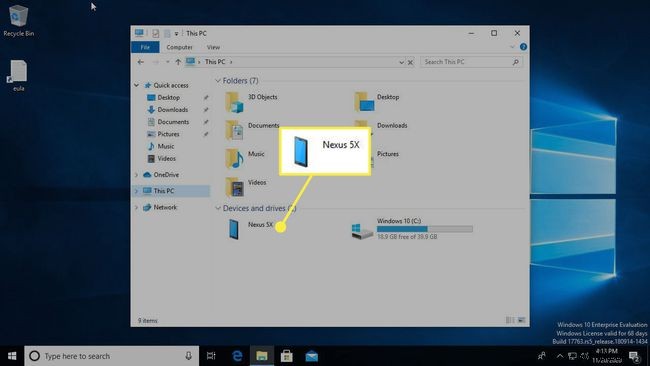Screen dimensions: 650x366
Task: Click the New folder quick access toolbar icon
Action: pos(167,33)
